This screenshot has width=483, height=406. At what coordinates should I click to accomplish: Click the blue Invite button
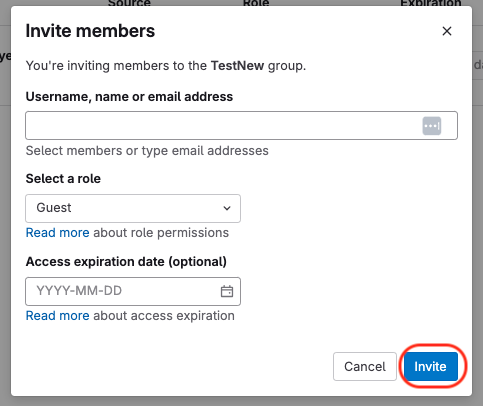[431, 366]
